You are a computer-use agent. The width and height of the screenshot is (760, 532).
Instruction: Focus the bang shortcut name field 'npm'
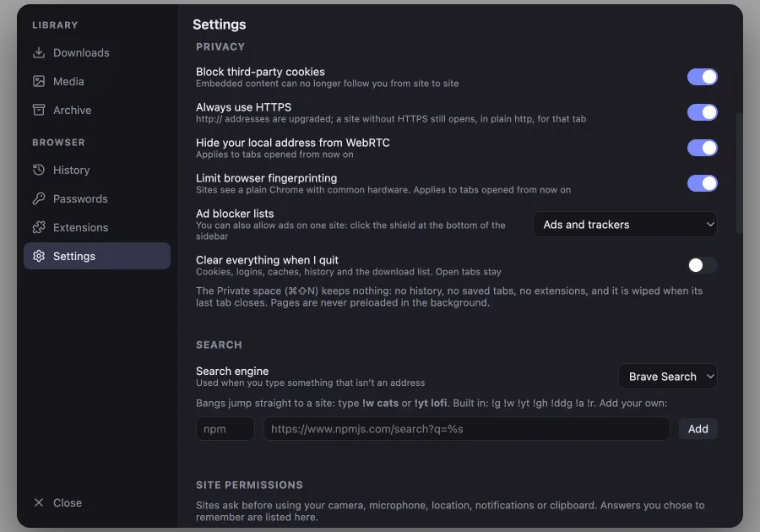225,429
